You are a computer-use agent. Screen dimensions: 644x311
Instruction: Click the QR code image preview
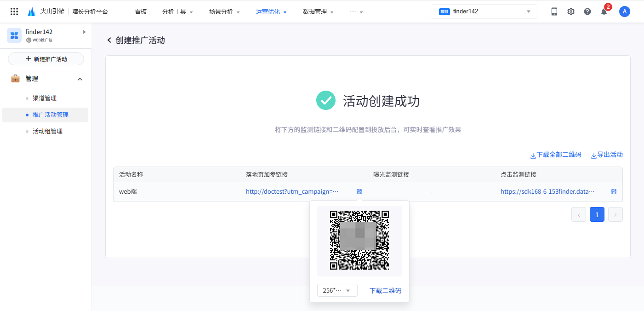359,240
